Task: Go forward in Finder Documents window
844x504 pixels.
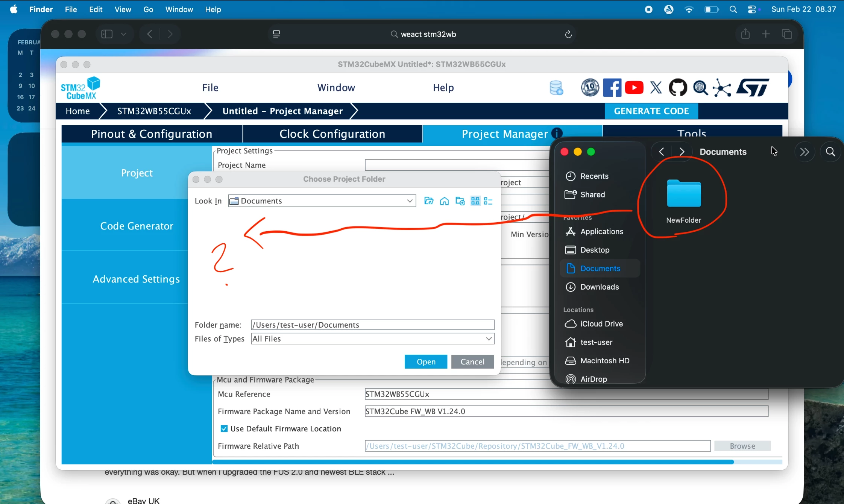Action: [682, 152]
